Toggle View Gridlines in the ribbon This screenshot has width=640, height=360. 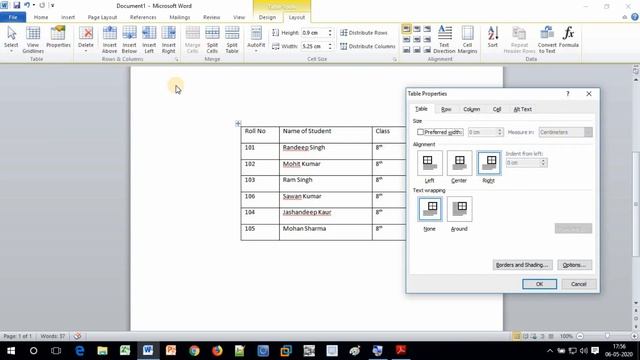[x=33, y=40]
